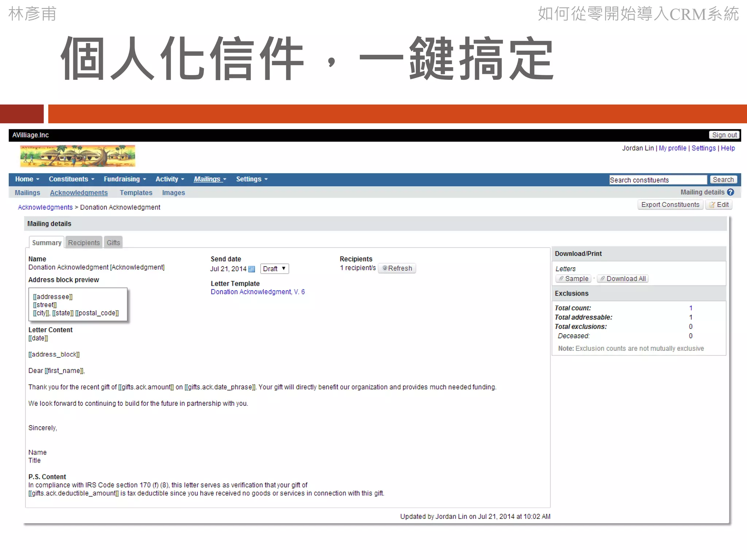The height and width of the screenshot is (560, 747).
Task: Click the Search button
Action: tap(723, 179)
